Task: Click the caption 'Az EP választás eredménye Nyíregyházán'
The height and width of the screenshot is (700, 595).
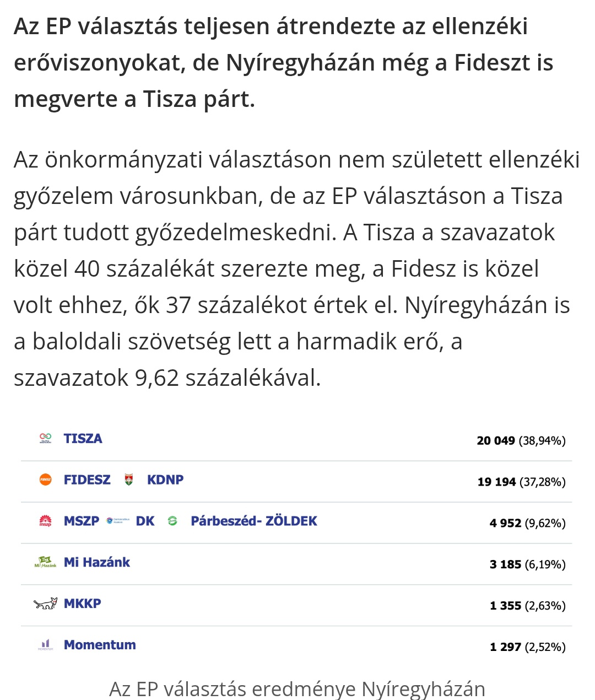Action: coord(297,689)
